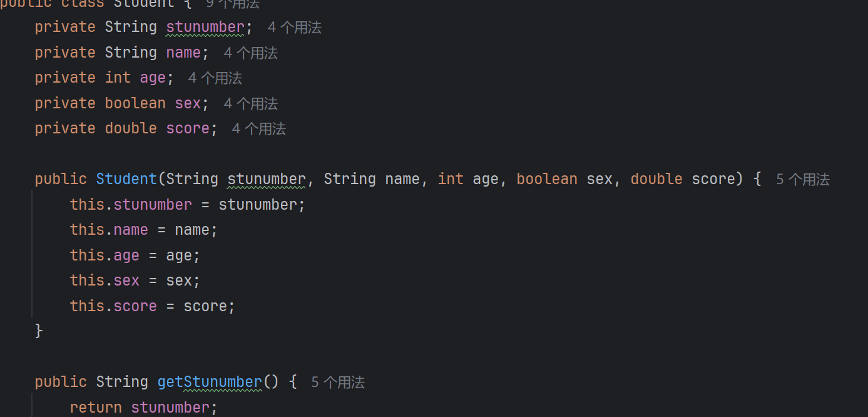Screen dimensions: 868x417
Task: Click the field in this.score assignment
Action: [135, 306]
